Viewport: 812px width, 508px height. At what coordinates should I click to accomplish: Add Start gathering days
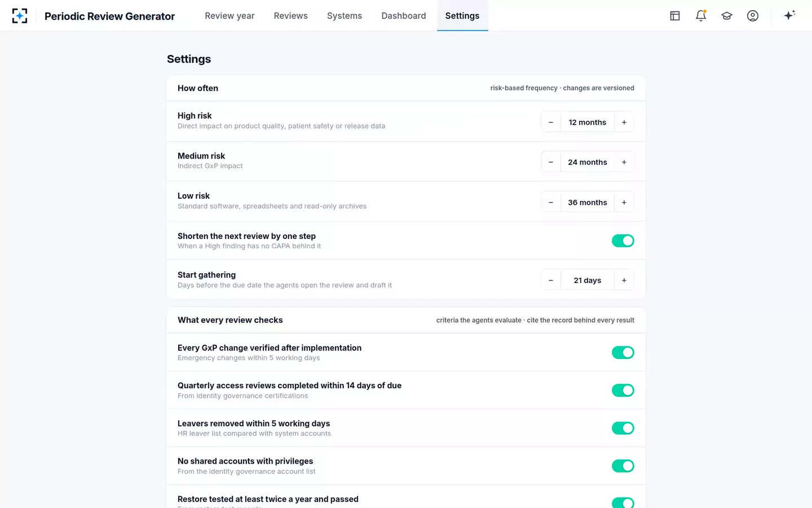pyautogui.click(x=624, y=281)
